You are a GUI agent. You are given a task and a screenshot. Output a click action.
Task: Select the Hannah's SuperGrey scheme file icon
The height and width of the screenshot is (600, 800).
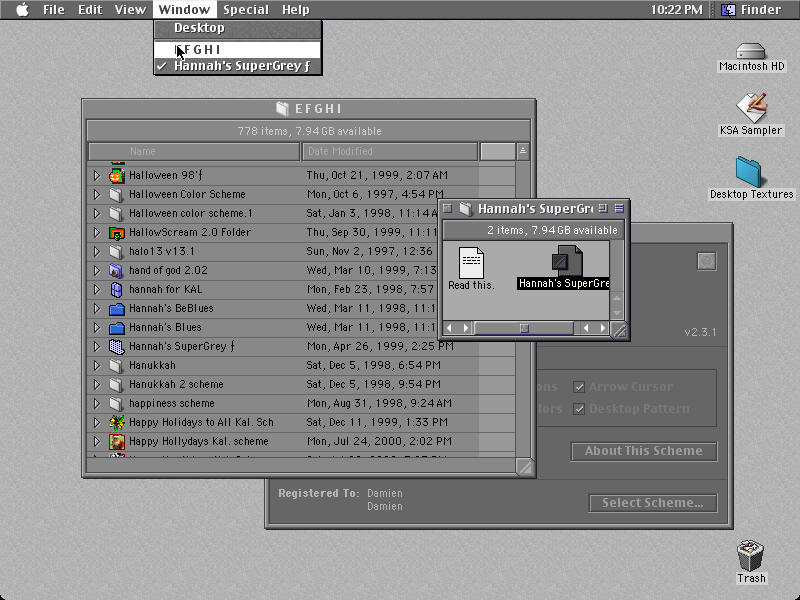[567, 261]
